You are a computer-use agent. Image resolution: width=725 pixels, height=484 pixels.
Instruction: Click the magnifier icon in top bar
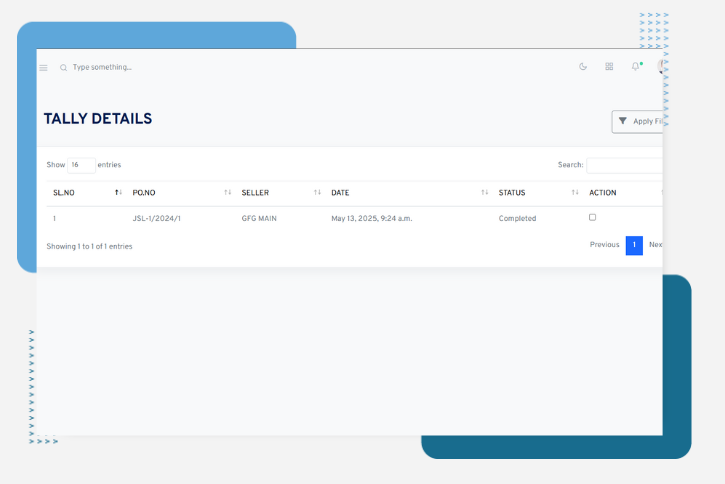pyautogui.click(x=63, y=68)
